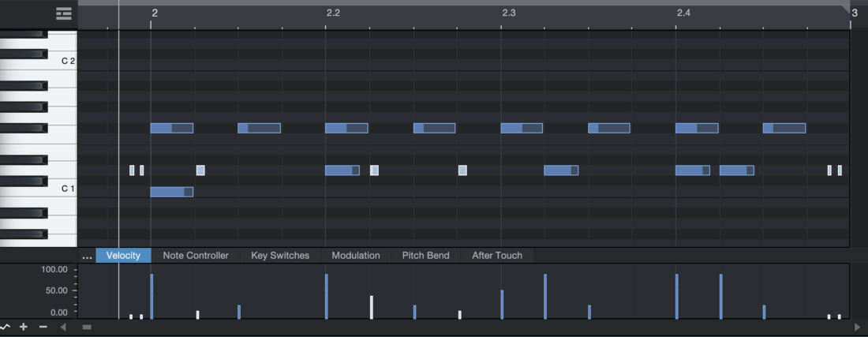This screenshot has height=337, width=868.
Task: Select the last short D1 note before bar 3
Action: [840, 170]
